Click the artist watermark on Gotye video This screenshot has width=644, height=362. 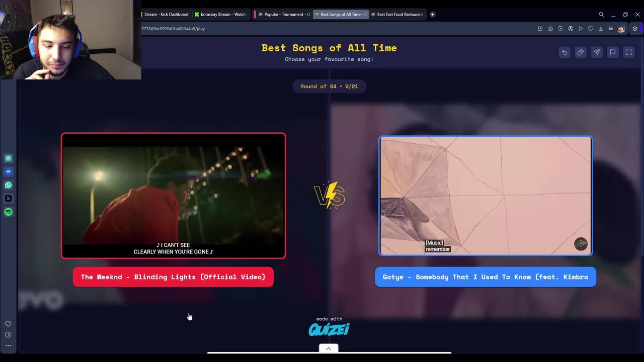581,244
